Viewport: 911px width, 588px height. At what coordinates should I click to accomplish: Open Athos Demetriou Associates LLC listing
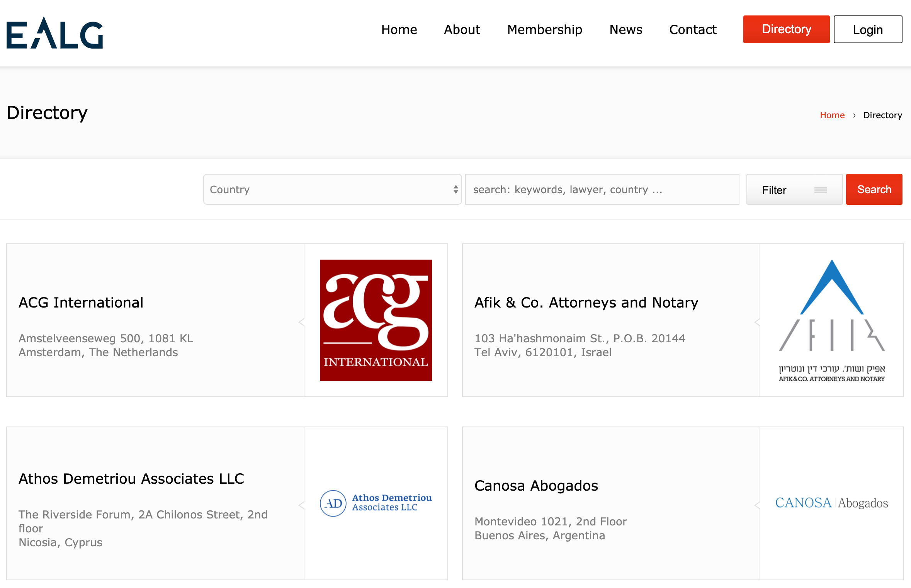[131, 479]
